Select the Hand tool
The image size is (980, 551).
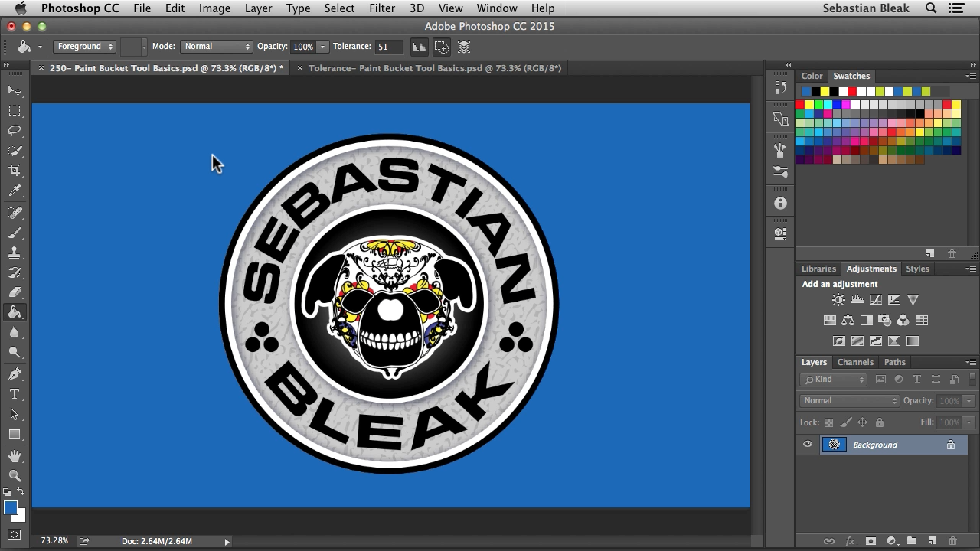(15, 456)
